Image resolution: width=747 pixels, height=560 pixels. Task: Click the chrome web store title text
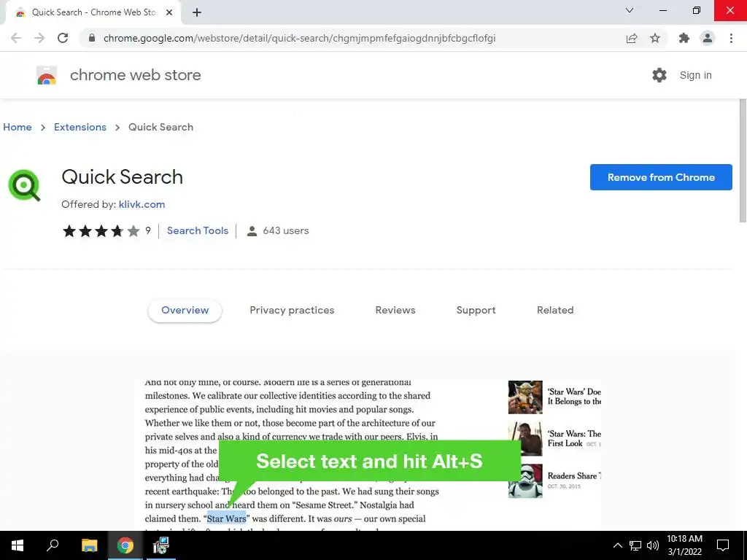135,75
